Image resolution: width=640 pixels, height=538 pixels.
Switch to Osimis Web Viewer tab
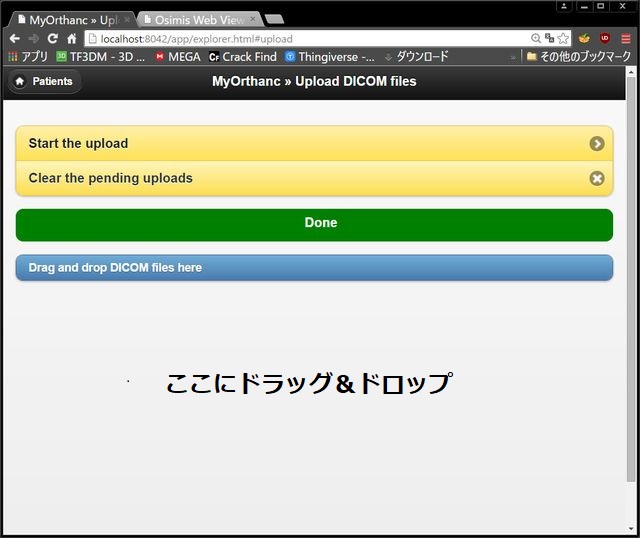point(199,20)
